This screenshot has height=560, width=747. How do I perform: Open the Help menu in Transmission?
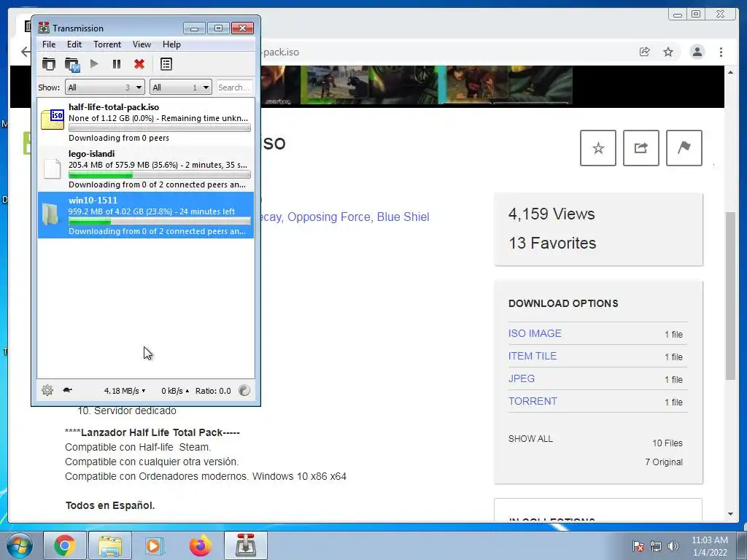click(x=171, y=44)
